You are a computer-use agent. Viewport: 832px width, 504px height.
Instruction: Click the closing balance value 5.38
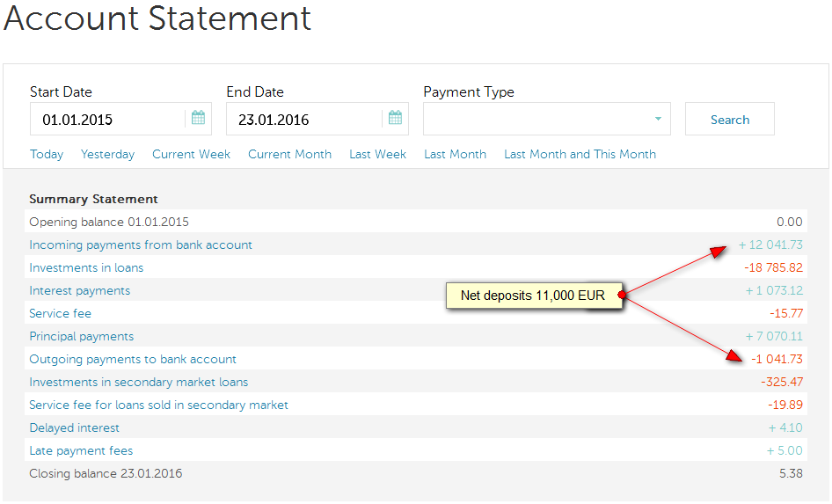791,473
